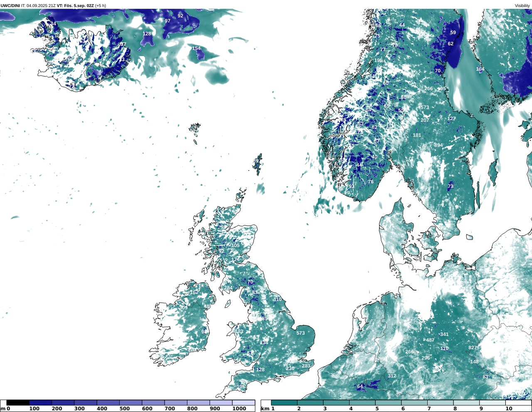Click the 600–700 m legend swatch
This screenshot has height=412, width=532.
[153, 402]
